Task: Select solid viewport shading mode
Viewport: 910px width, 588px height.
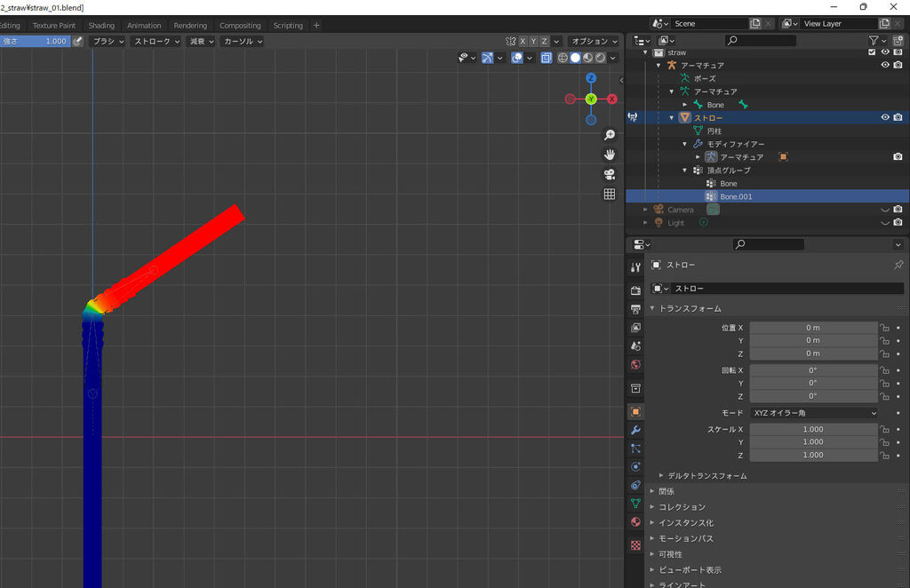Action: 575,58
